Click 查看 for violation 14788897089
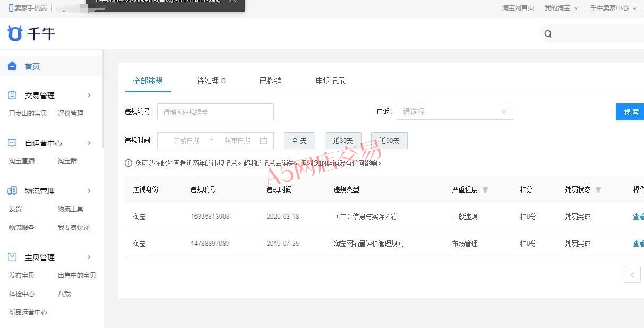The width and height of the screenshot is (644, 328). click(x=638, y=244)
